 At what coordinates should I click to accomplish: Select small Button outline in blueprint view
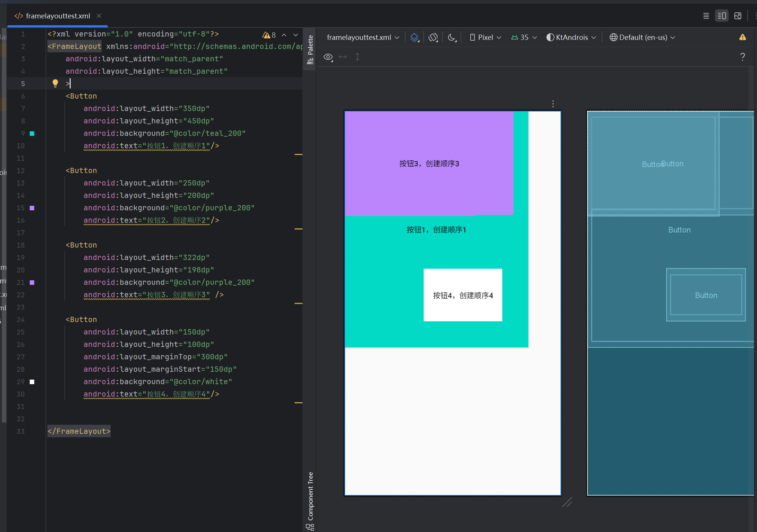pyautogui.click(x=706, y=295)
